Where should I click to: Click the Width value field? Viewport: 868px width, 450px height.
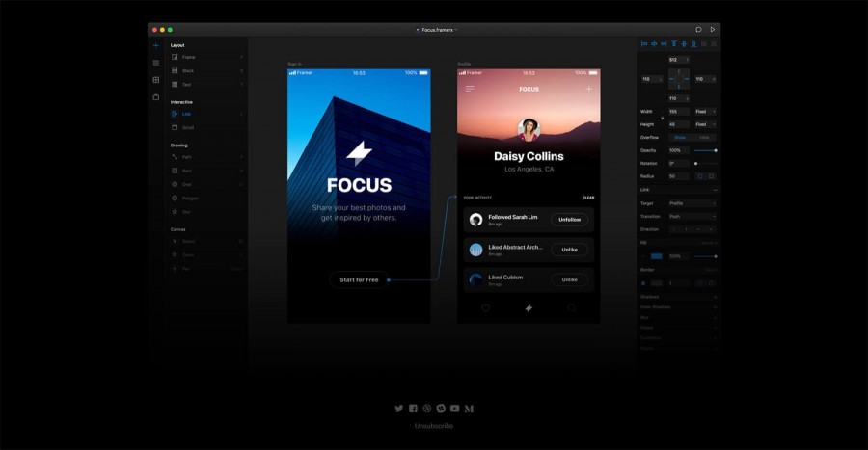click(x=679, y=112)
